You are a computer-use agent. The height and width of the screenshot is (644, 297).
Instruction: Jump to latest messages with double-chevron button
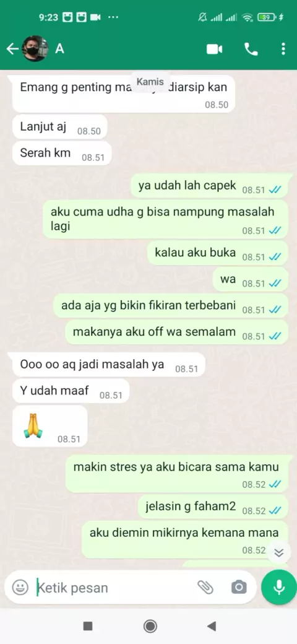(x=279, y=553)
